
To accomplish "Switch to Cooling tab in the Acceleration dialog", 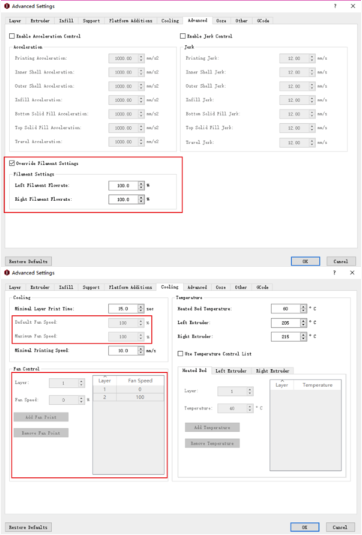I will pyautogui.click(x=170, y=21).
